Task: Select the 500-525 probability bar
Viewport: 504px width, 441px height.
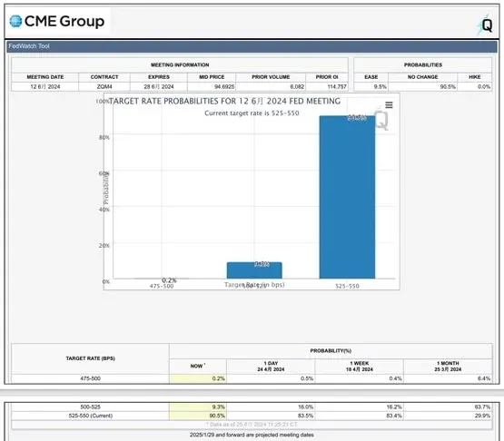Action: click(254, 270)
